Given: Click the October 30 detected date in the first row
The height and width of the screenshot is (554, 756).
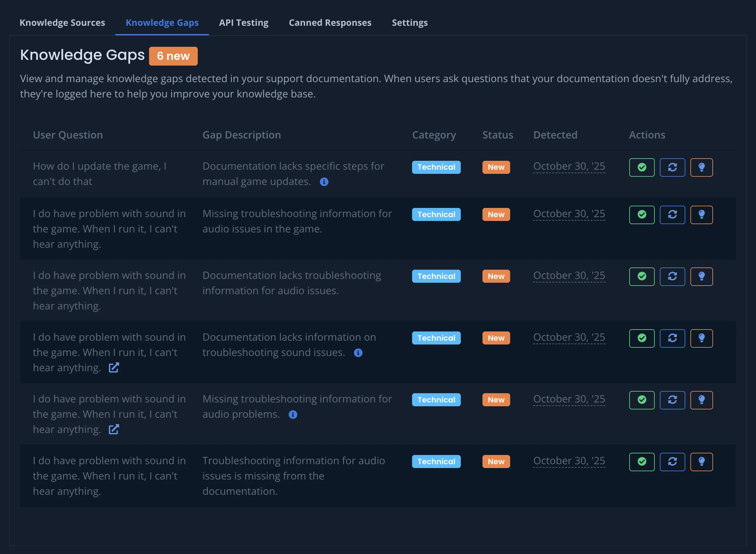Looking at the screenshot, I should tap(568, 166).
